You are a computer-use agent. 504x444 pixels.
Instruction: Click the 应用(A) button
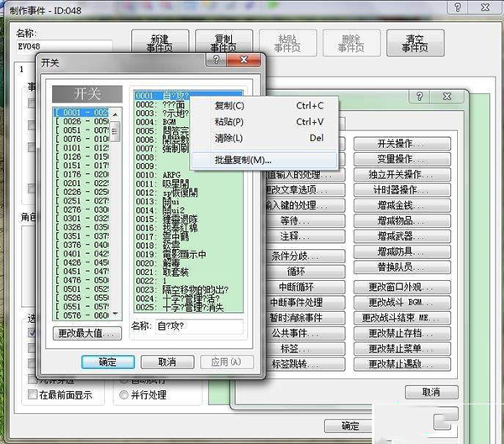click(227, 362)
